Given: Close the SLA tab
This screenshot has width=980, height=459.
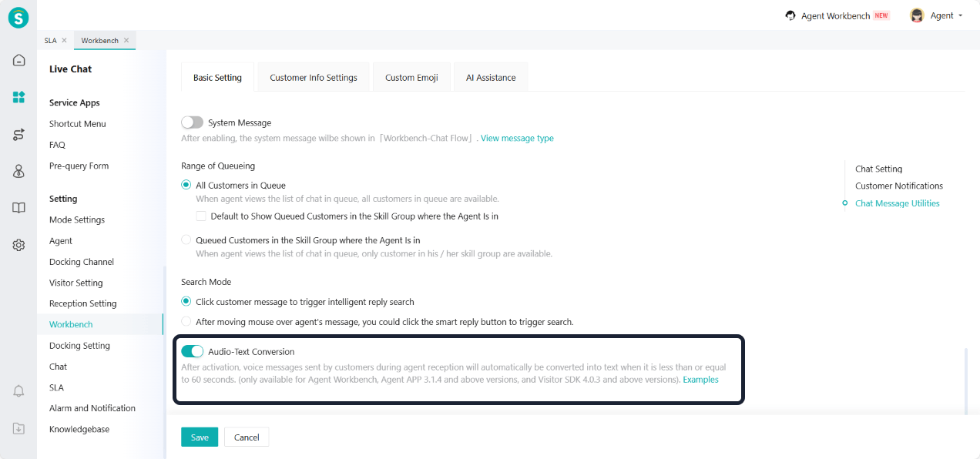Looking at the screenshot, I should pyautogui.click(x=64, y=40).
